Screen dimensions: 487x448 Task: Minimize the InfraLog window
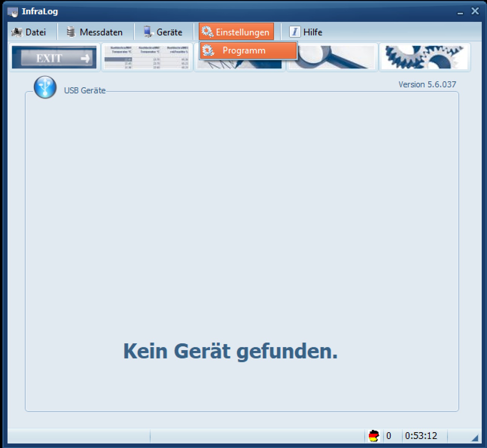[x=460, y=12]
